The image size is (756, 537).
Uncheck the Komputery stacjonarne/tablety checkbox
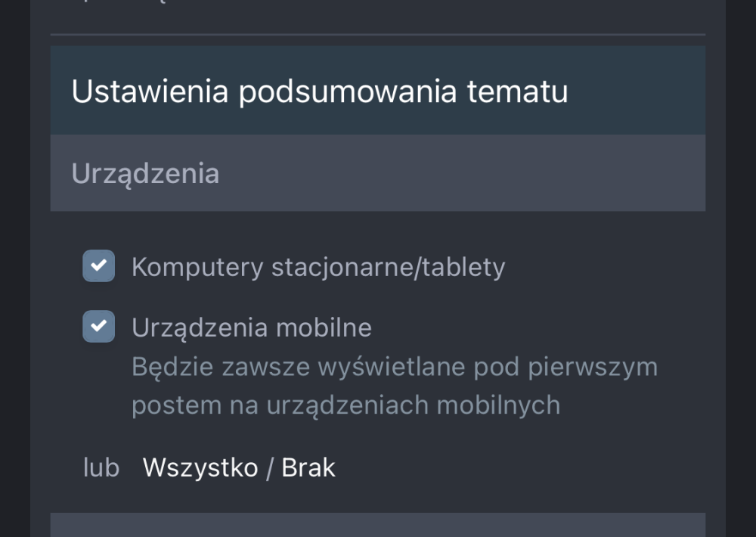pos(99,266)
